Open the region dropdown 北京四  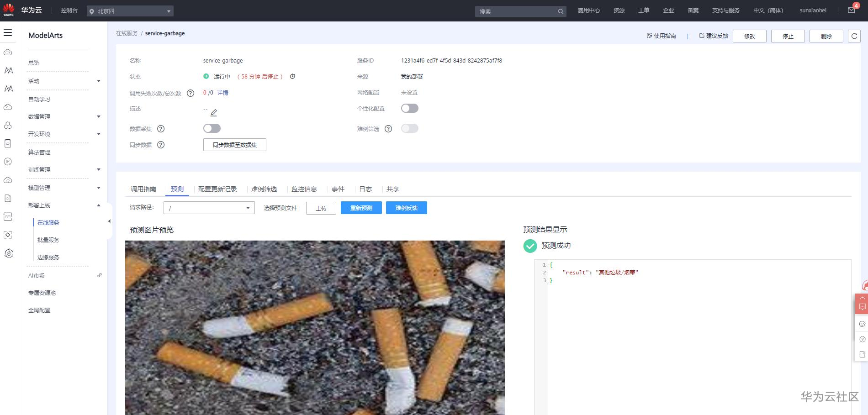coord(130,11)
